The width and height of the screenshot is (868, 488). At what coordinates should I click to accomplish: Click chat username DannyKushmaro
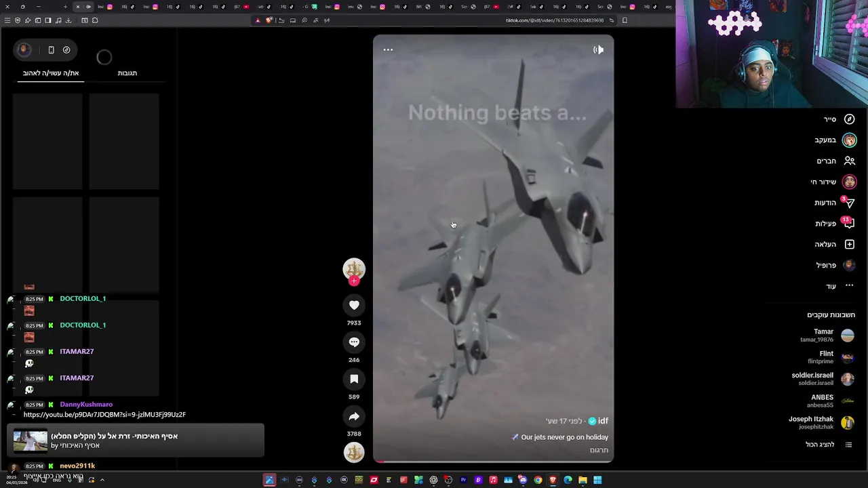coord(86,404)
